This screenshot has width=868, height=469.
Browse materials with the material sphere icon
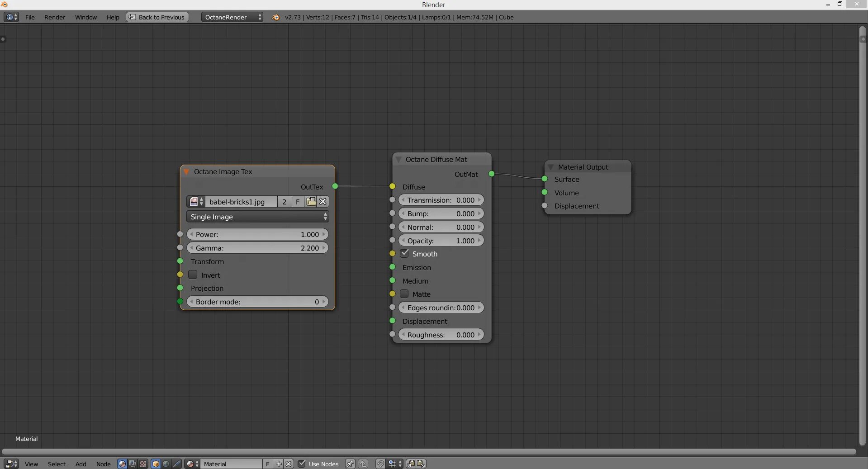point(192,464)
